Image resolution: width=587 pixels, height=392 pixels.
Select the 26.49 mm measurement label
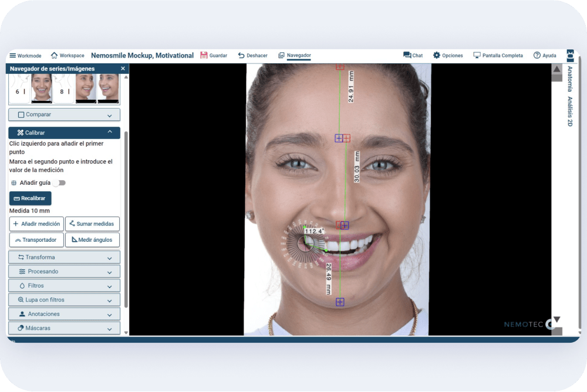(329, 279)
